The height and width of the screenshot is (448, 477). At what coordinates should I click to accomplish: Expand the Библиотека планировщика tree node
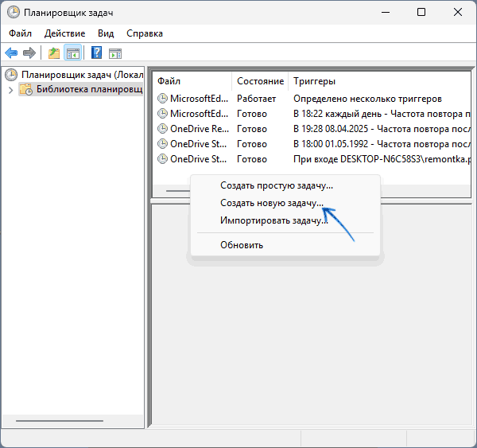[x=10, y=90]
